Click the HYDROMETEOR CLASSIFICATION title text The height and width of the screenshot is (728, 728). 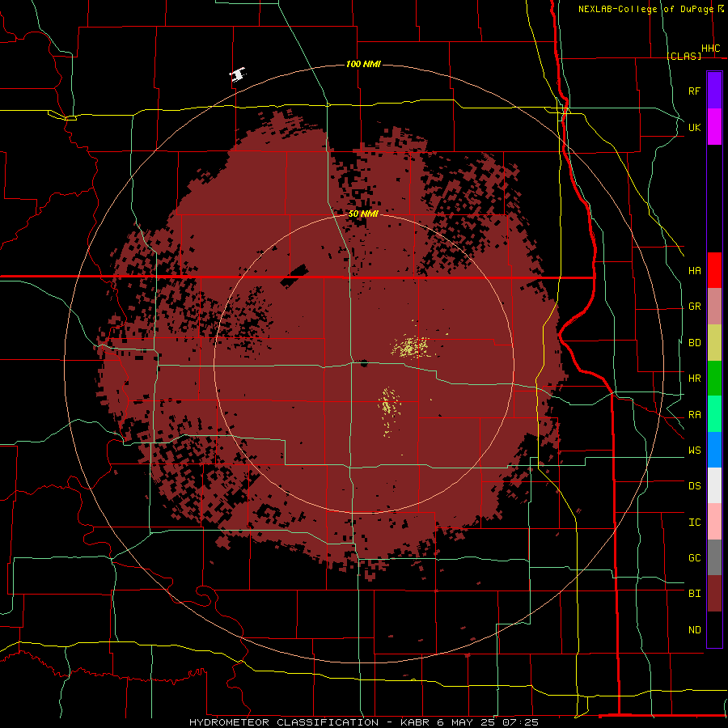click(284, 722)
